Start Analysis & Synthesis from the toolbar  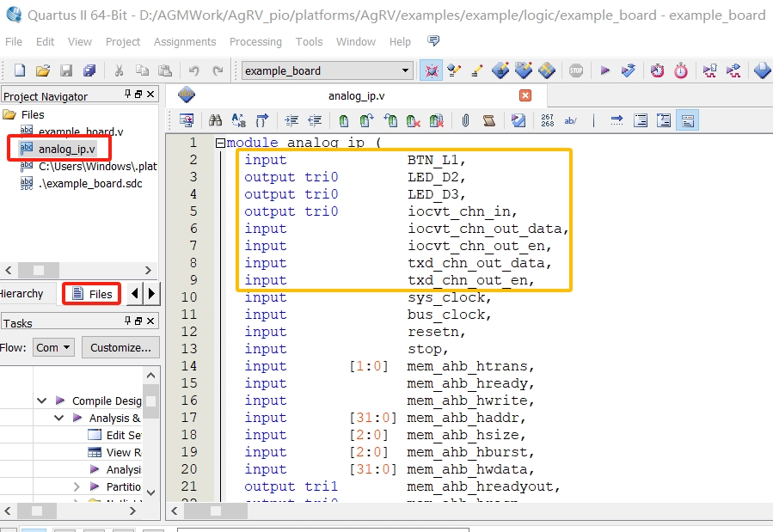(629, 70)
